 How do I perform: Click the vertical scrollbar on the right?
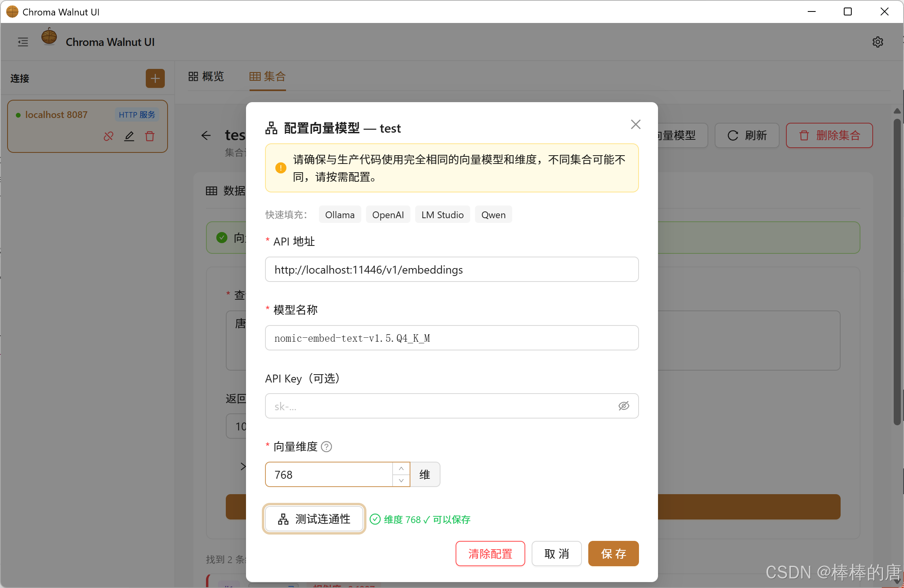[x=897, y=272]
